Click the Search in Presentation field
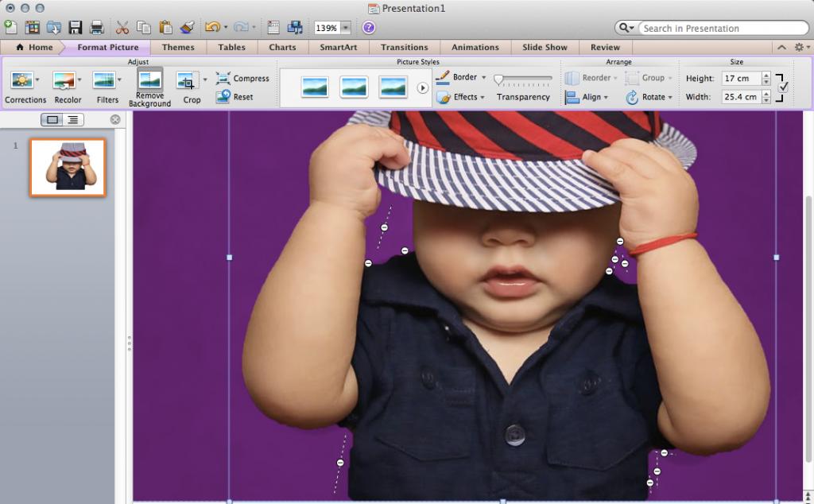This screenshot has height=504, width=814. [722, 28]
